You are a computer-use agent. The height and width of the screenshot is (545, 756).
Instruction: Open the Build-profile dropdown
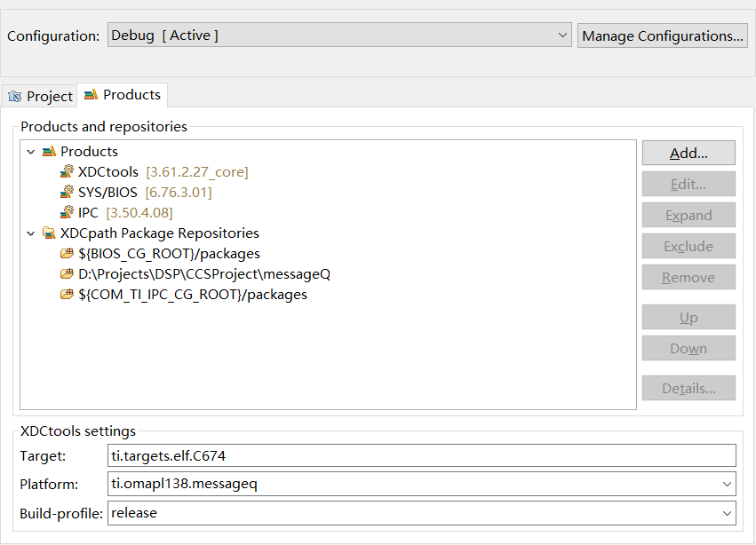(728, 513)
